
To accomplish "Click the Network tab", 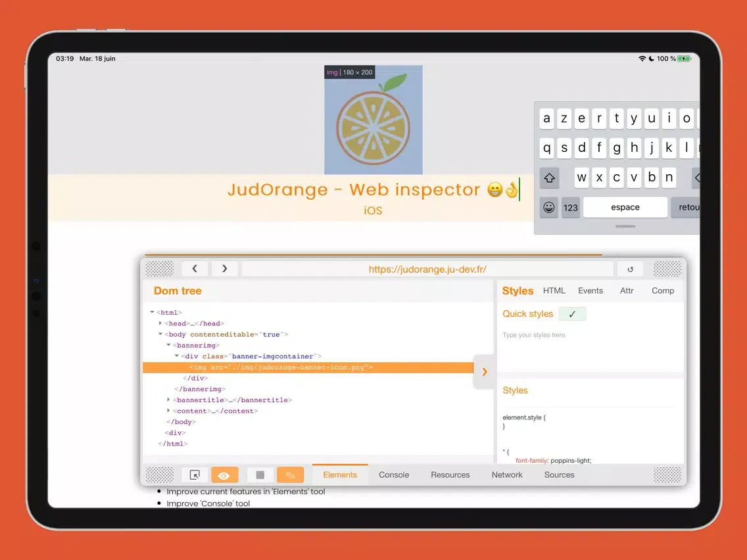I will point(506,475).
